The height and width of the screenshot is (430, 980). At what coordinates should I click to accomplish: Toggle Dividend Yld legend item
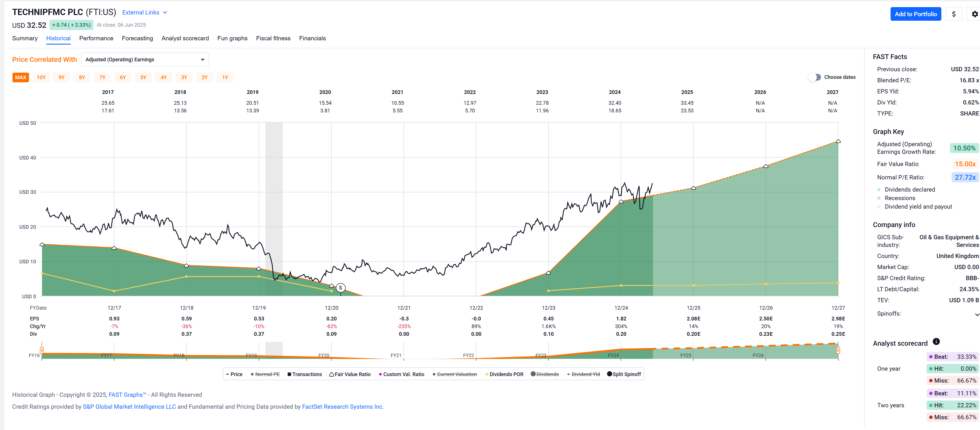tap(583, 374)
